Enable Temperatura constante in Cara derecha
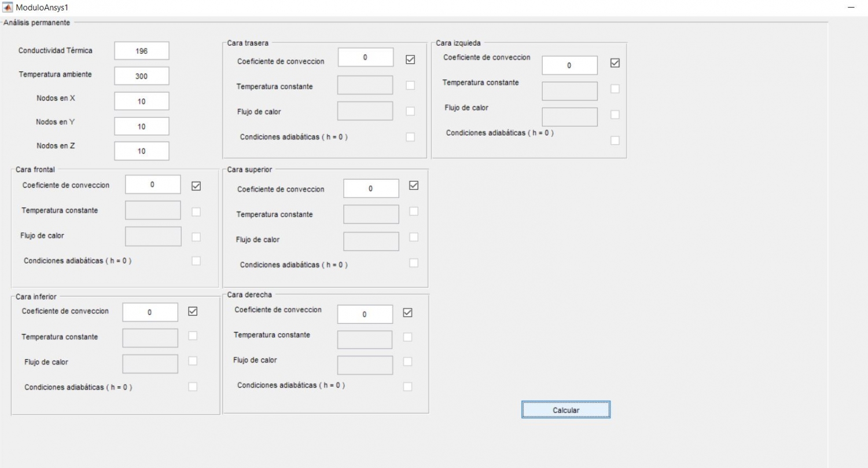Viewport: 868px width, 468px height. 407,337
